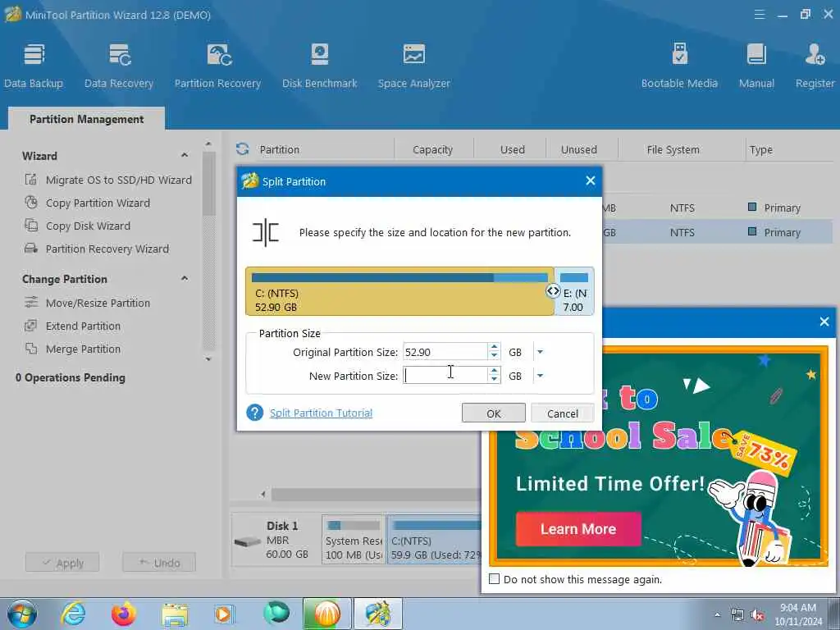This screenshot has width=840, height=630.
Task: Launch Internet Explorer from the taskbar
Action: click(73, 614)
